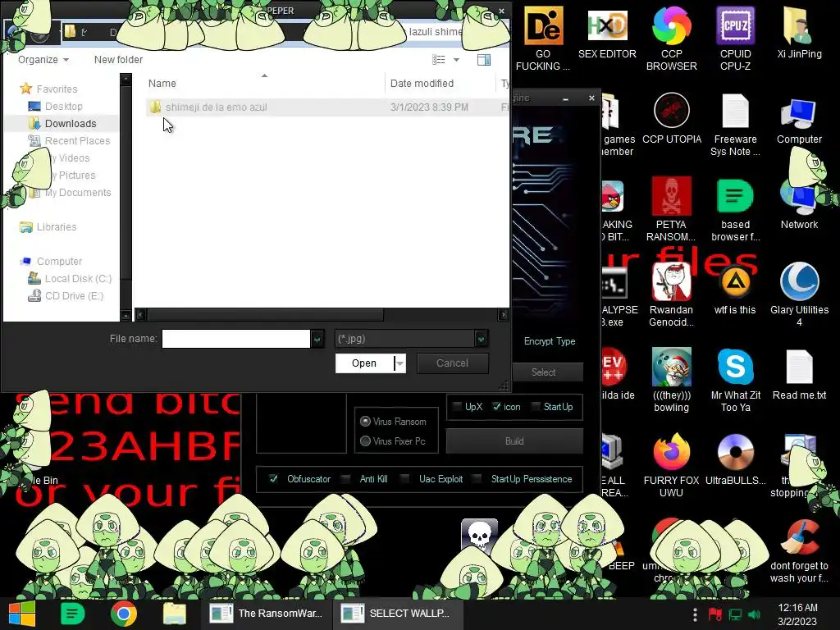840x630 pixels.
Task: Open Freeware Sys Note file icon
Action: pyautogui.click(x=735, y=125)
